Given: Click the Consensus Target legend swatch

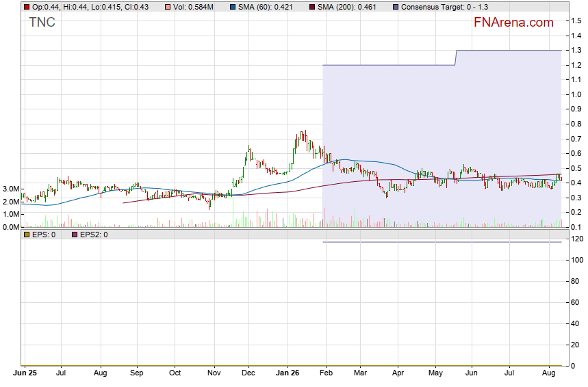Looking at the screenshot, I should 396,7.
